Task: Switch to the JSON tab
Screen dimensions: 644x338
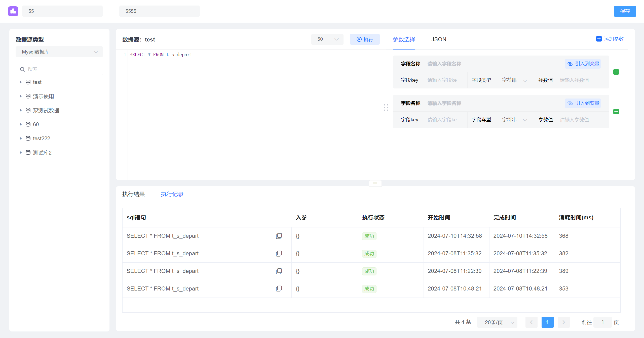Action: click(439, 39)
